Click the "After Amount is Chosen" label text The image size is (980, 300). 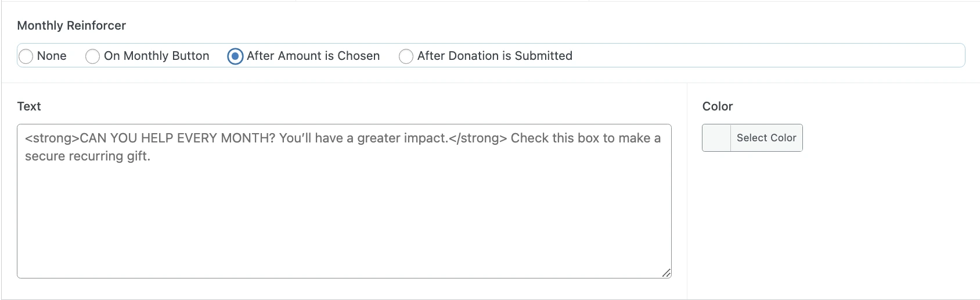click(313, 56)
